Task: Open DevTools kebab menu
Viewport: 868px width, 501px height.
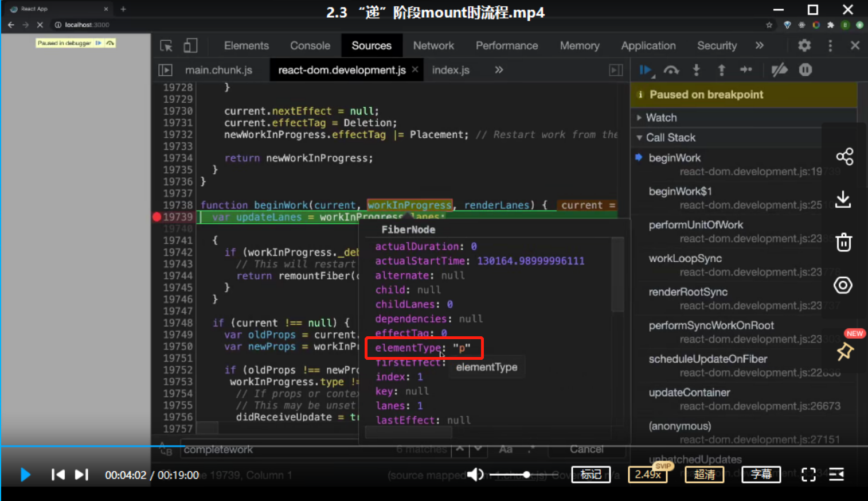Action: tap(830, 45)
